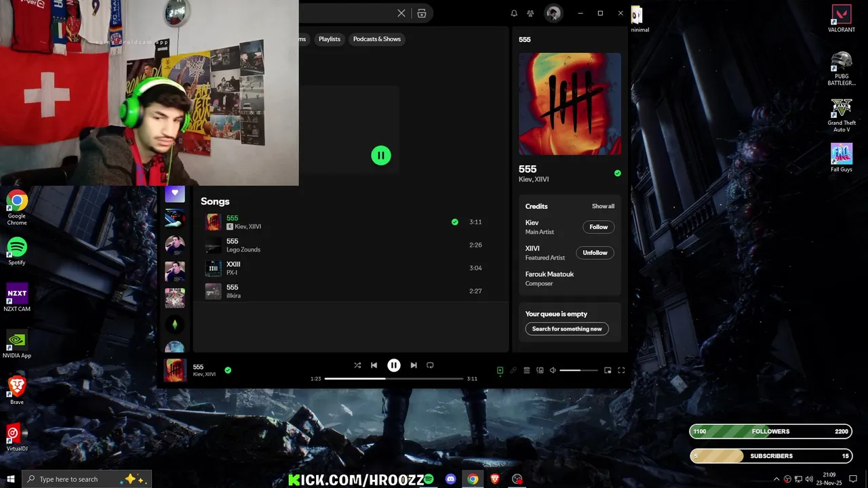Show all credits link
The image size is (868, 488).
click(603, 206)
